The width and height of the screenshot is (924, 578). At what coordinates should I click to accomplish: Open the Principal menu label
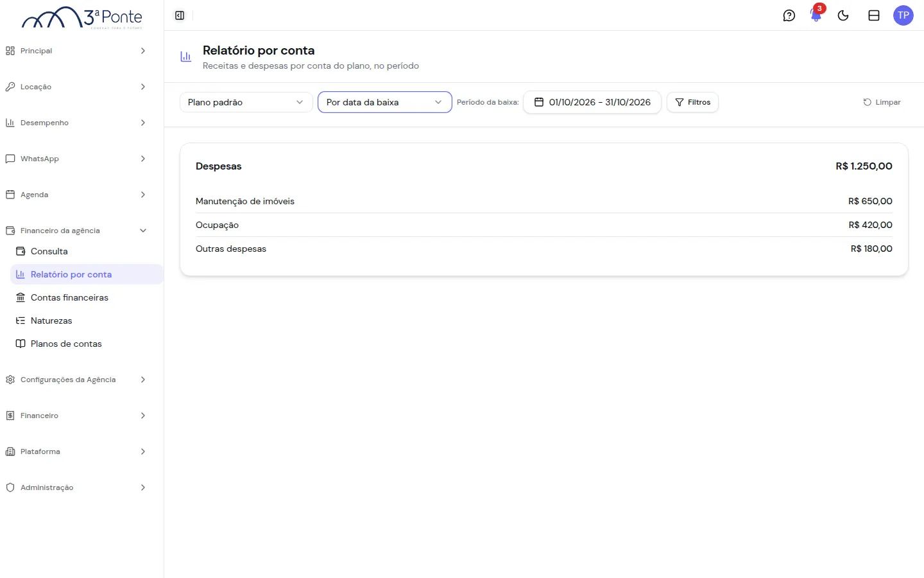pos(36,51)
